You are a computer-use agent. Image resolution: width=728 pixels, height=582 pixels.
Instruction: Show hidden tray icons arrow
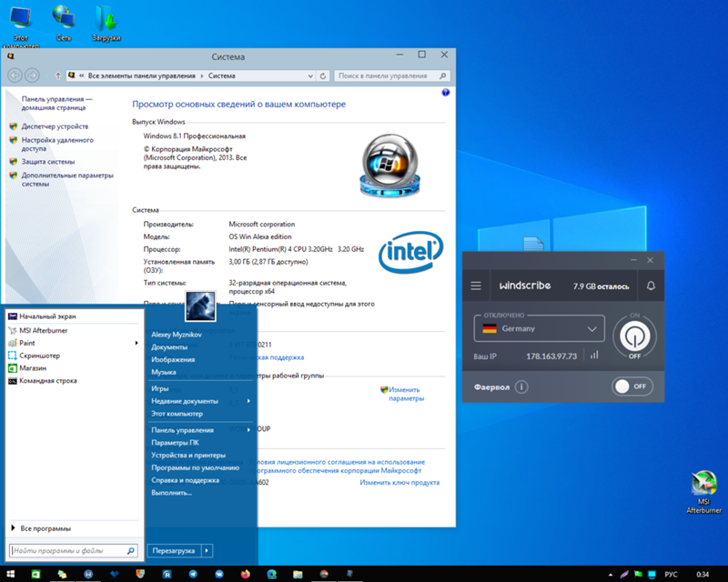611,575
